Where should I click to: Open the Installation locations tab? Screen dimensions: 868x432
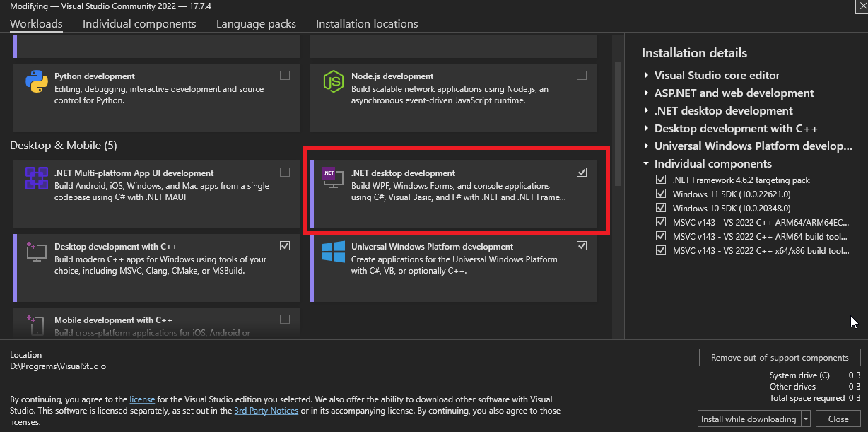click(x=367, y=23)
